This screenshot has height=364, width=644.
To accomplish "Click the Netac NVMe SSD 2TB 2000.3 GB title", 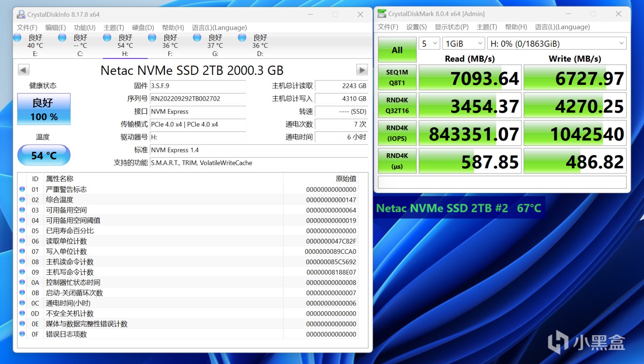I will pos(192,70).
